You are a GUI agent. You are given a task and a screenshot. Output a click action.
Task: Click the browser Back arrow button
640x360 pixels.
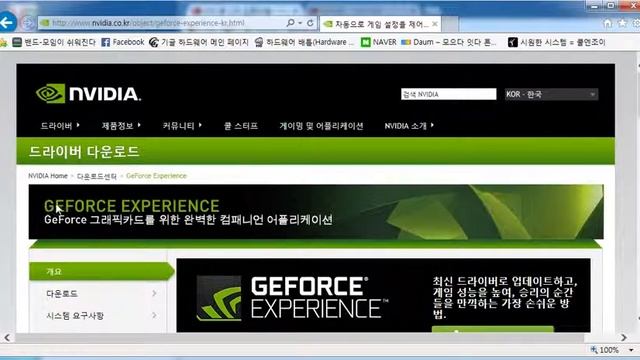[7, 22]
